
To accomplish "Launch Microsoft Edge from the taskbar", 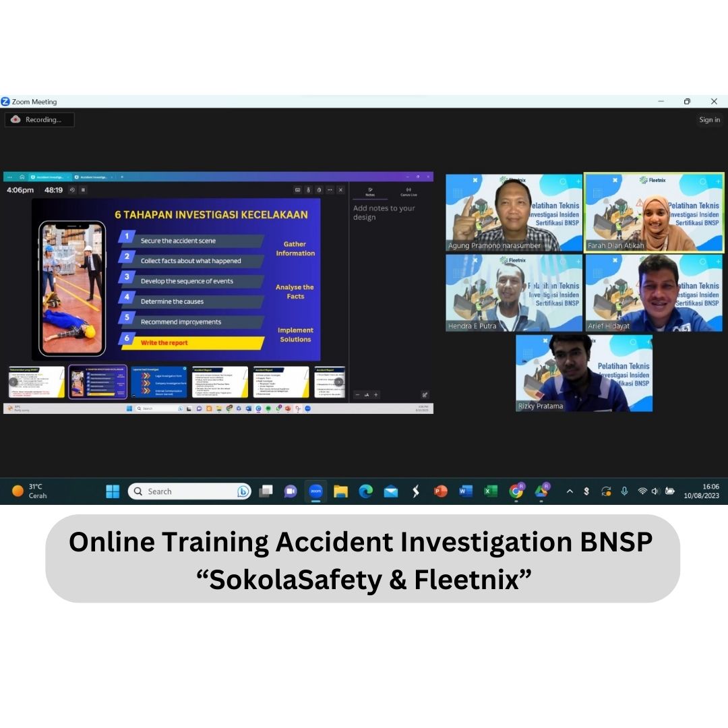I will point(366,491).
